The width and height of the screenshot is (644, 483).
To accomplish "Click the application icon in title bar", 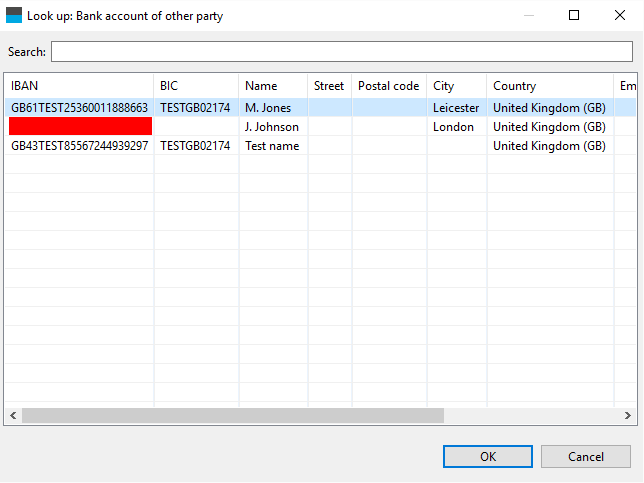I will (x=14, y=16).
